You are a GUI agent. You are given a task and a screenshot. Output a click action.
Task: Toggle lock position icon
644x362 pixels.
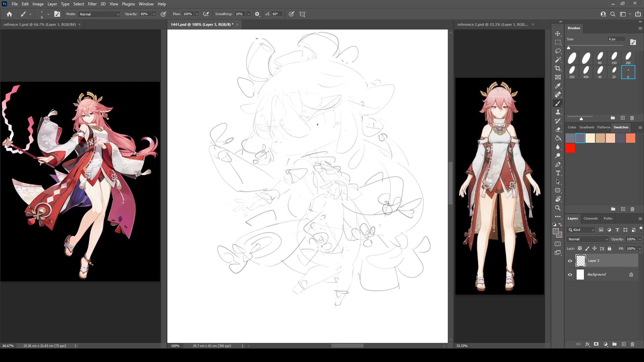pos(594,248)
